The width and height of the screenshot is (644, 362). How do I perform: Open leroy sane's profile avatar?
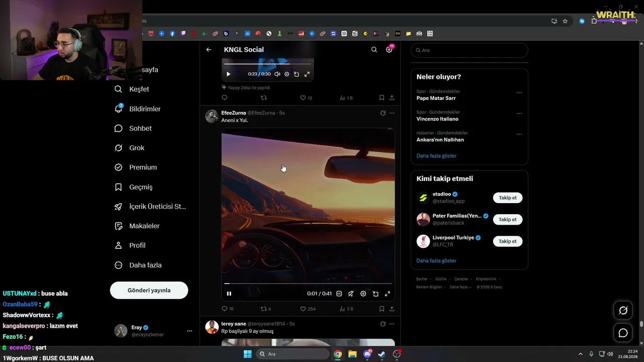point(212,327)
